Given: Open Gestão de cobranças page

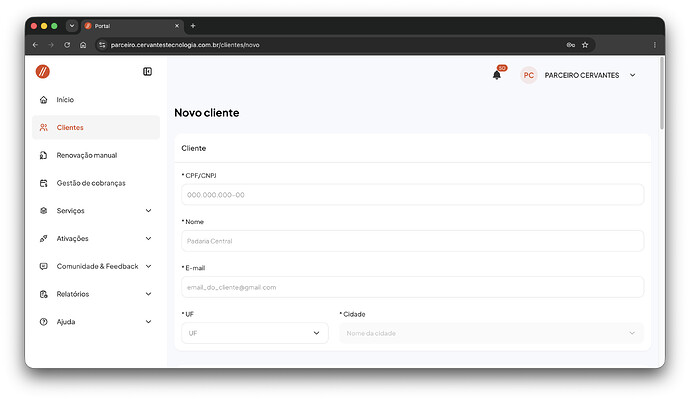Looking at the screenshot, I should pos(96,183).
